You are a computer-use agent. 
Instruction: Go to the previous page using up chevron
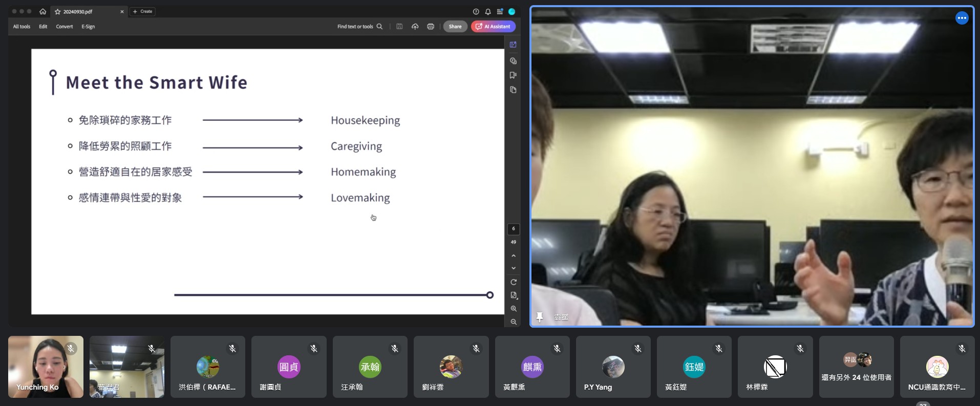[513, 255]
